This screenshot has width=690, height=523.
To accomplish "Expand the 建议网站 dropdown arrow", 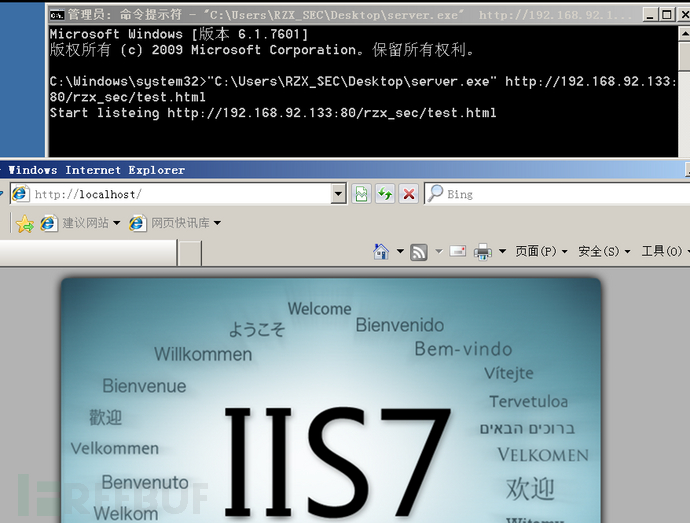I will (x=117, y=223).
